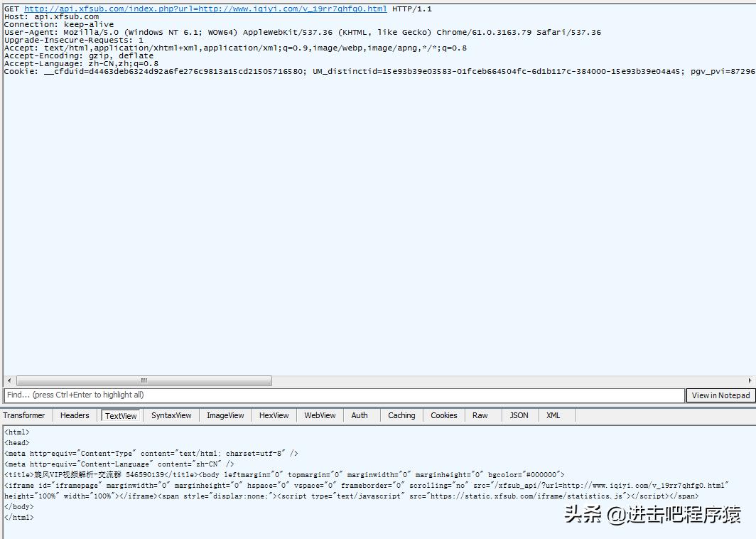756x539 pixels.
Task: Click the "Connection: keep-alive" header line
Action: [x=59, y=25]
